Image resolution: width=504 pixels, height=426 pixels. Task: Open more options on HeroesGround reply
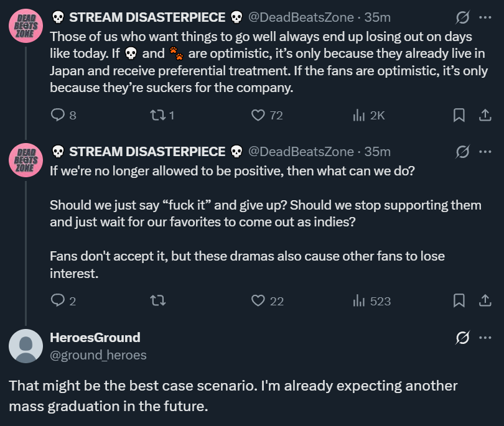click(x=485, y=337)
